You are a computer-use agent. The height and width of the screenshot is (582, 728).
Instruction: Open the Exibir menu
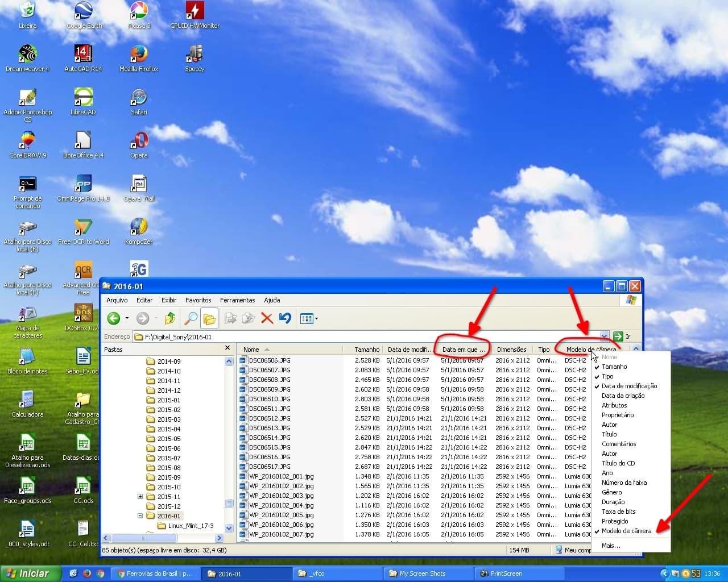(x=169, y=300)
